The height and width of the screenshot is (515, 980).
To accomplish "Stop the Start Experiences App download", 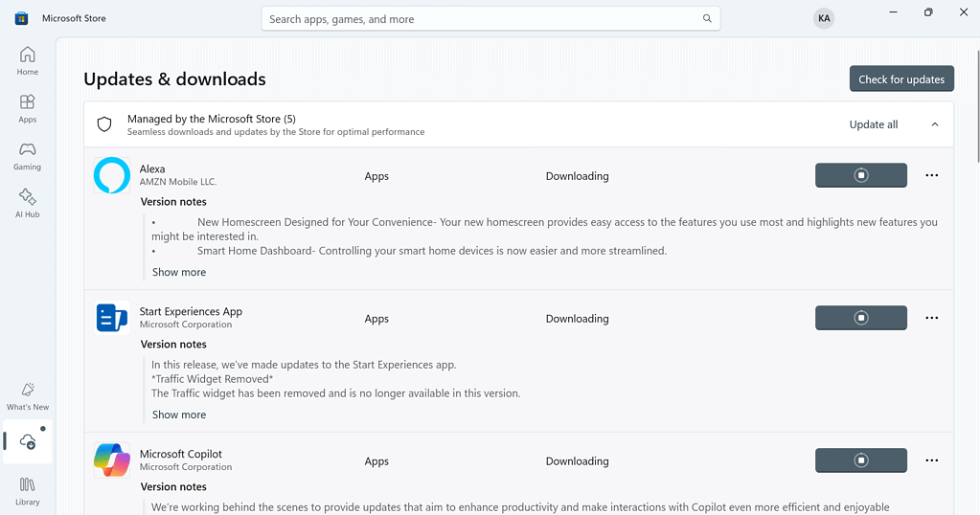I will (860, 318).
